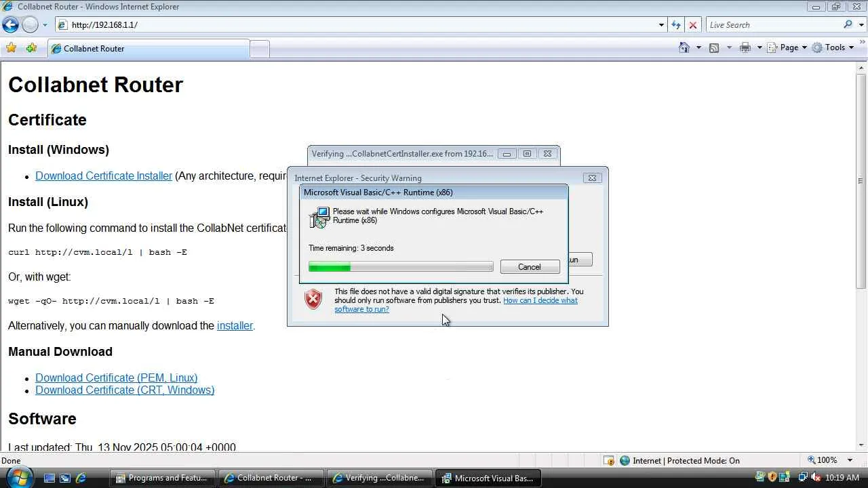Screen dimensions: 868x488
Task: Minimize the Verifying CollabnetCertInstaller download window
Action: pyautogui.click(x=507, y=154)
